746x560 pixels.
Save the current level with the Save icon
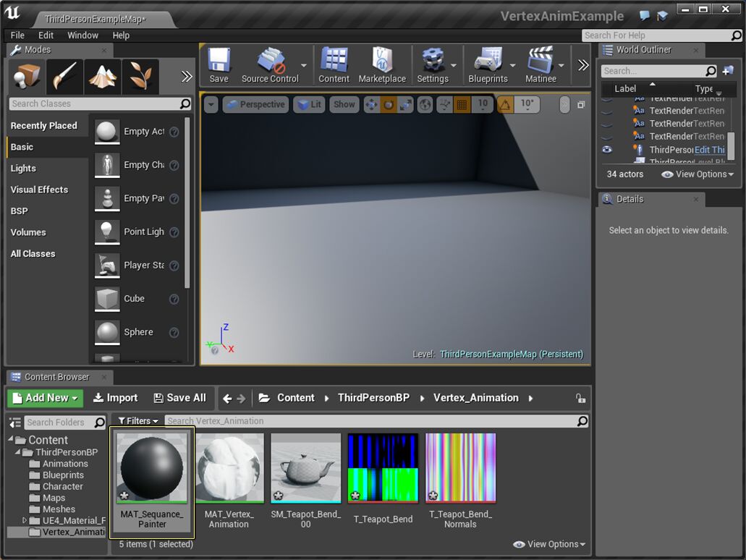click(x=219, y=64)
